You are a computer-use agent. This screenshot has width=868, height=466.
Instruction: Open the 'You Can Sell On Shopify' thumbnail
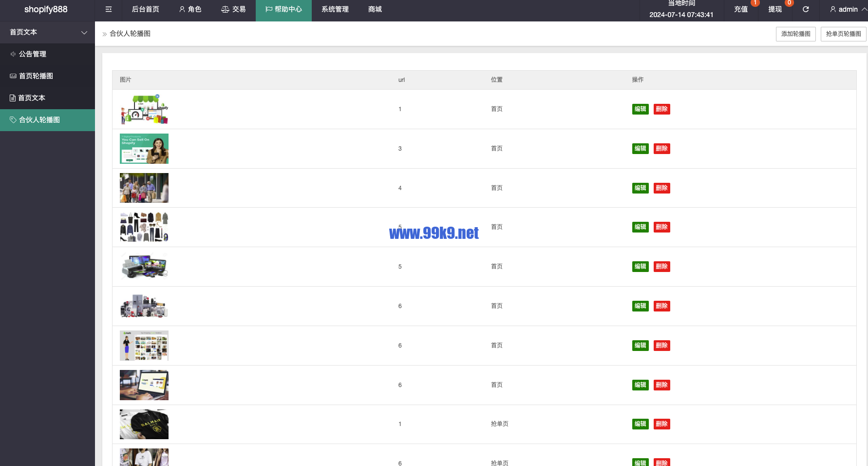click(144, 149)
